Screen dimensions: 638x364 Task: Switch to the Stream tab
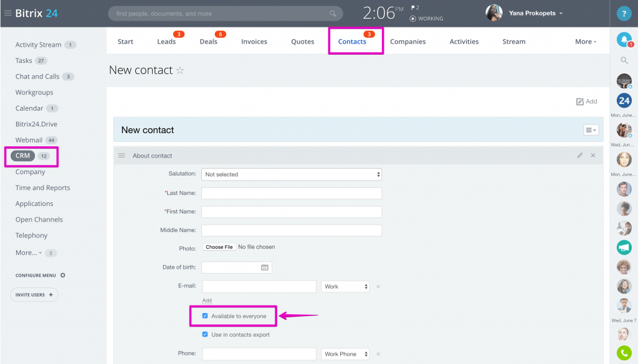point(514,42)
